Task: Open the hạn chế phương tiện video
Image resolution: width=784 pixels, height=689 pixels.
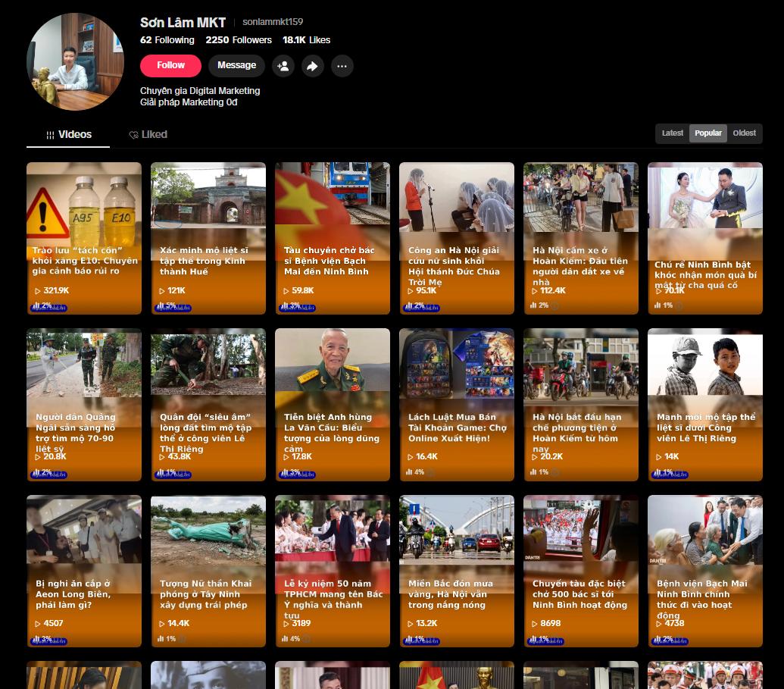Action: (x=581, y=405)
